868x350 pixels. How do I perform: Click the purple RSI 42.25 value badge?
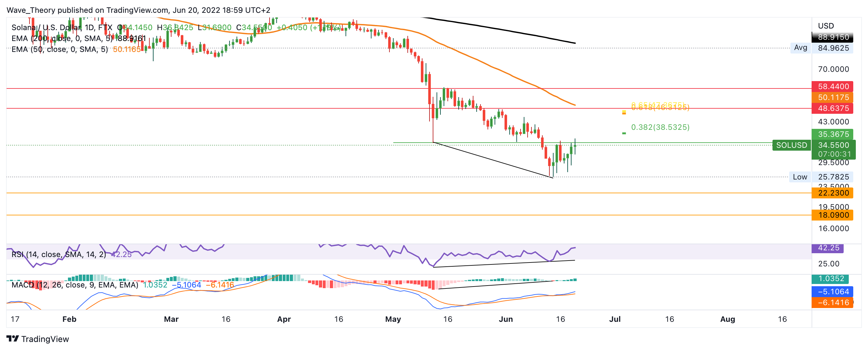click(828, 248)
